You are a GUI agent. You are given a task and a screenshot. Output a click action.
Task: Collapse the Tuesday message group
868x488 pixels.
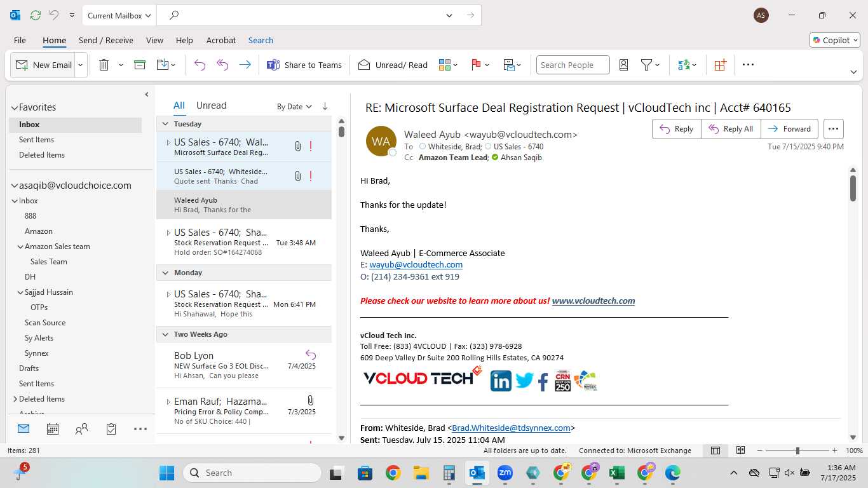click(x=165, y=124)
